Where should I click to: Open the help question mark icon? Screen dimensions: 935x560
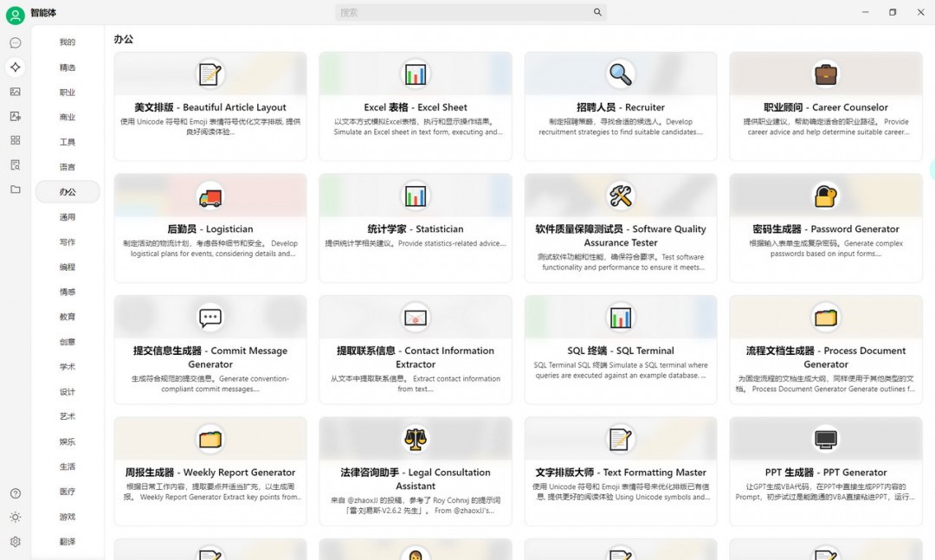pos(16,493)
